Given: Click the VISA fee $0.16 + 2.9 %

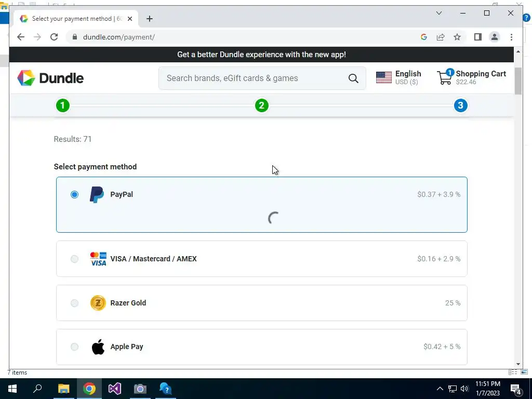Looking at the screenshot, I should tap(438, 259).
